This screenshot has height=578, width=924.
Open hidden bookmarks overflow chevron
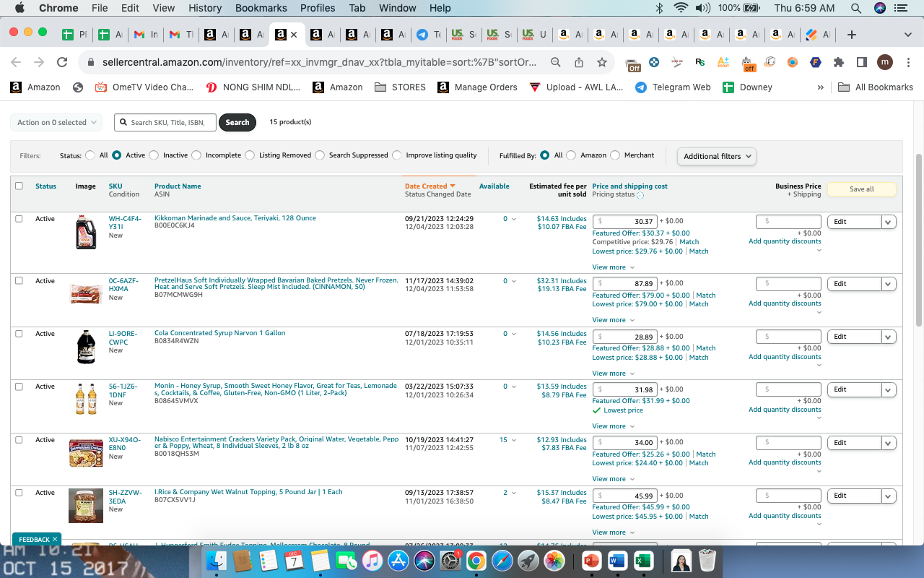coord(821,87)
